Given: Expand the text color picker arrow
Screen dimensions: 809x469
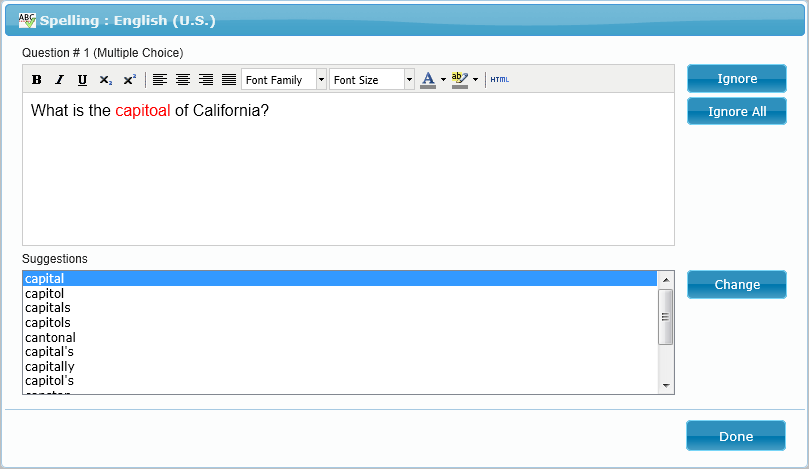Looking at the screenshot, I should click(x=443, y=80).
